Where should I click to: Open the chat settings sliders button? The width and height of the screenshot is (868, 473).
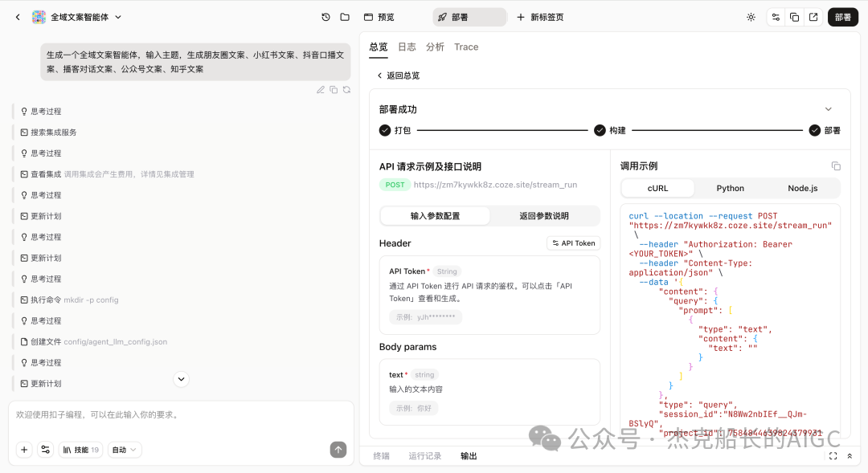point(45,450)
